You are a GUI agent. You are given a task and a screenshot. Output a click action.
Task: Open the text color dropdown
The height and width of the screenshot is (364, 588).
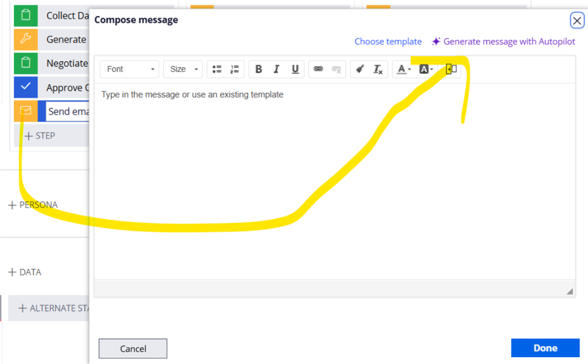tap(403, 69)
